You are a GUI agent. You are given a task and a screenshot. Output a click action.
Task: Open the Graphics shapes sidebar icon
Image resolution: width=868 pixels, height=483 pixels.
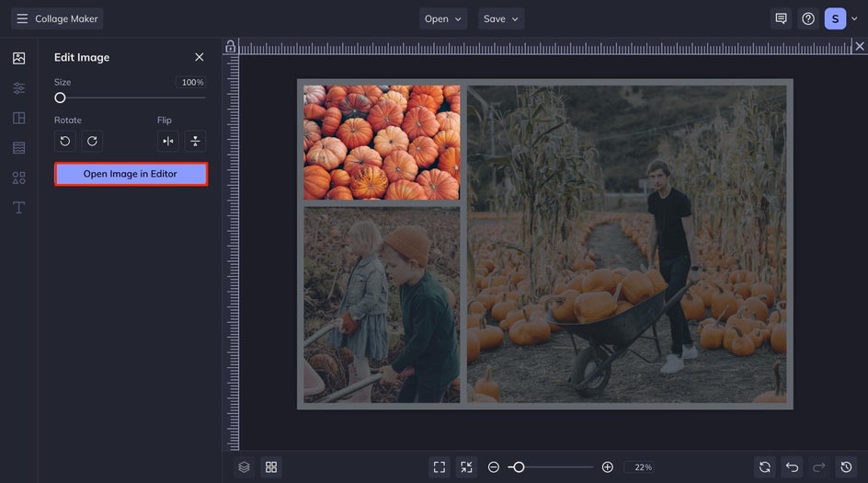18,178
